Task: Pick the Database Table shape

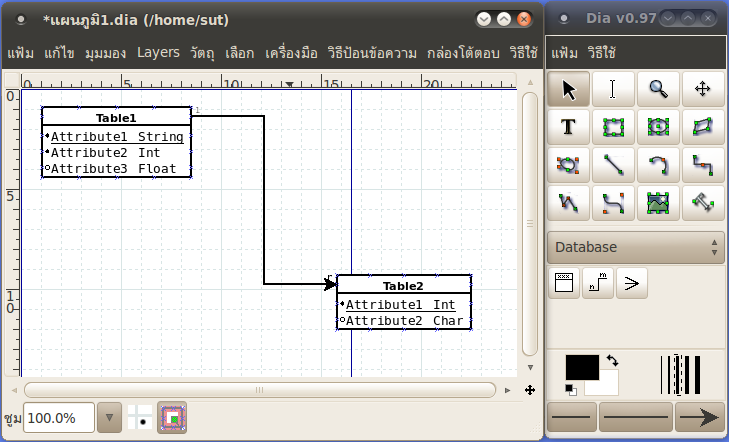Action: [x=564, y=283]
